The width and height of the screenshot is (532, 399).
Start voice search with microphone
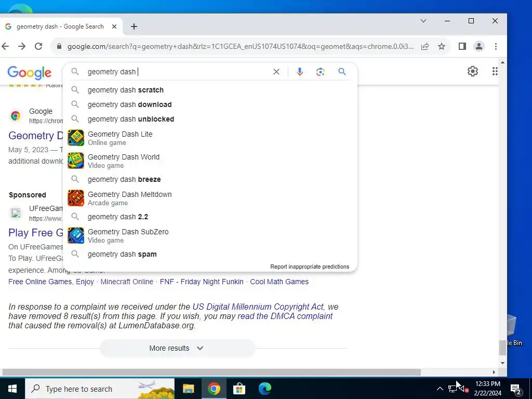pos(299,72)
